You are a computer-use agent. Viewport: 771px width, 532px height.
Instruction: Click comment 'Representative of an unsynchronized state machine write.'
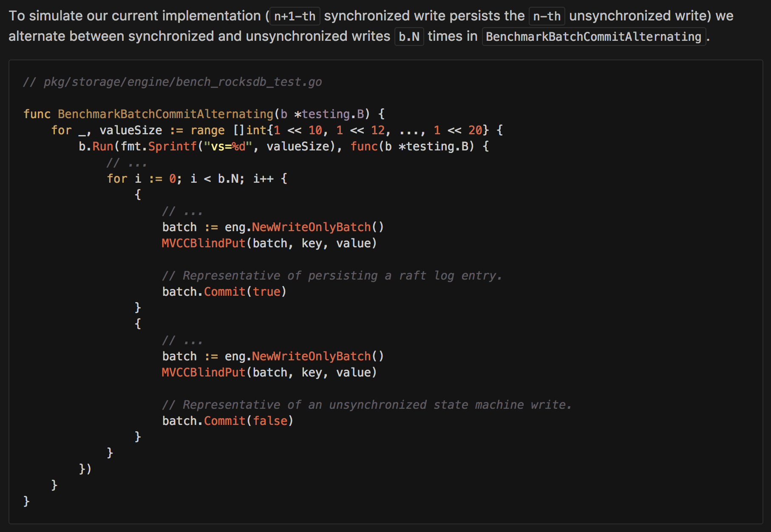point(367,405)
